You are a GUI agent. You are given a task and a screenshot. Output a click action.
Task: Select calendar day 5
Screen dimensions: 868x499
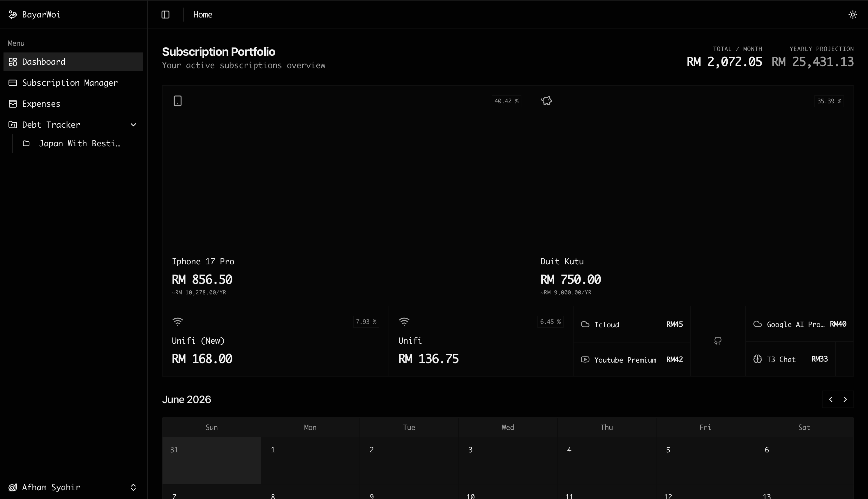click(705, 460)
